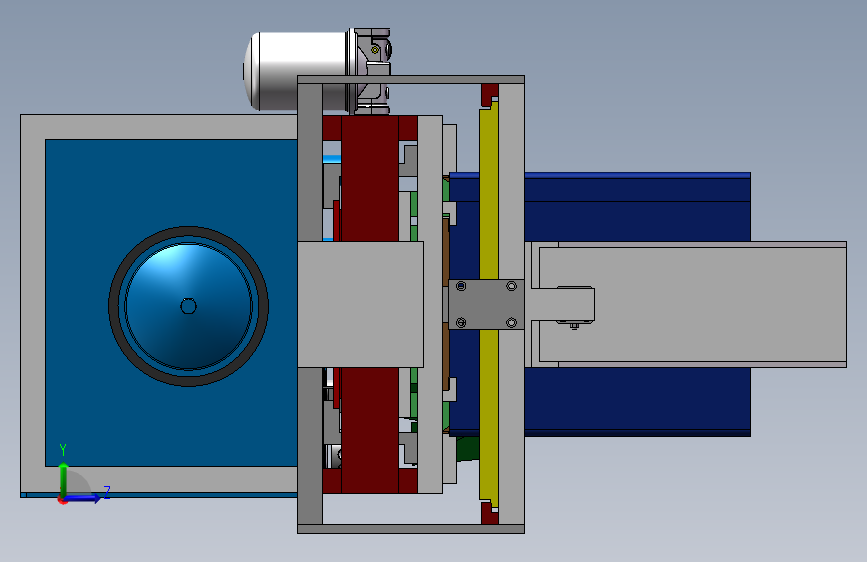This screenshot has width=867, height=562.
Task: Click the top horizontal bar of the frame
Action: pyautogui.click(x=411, y=80)
